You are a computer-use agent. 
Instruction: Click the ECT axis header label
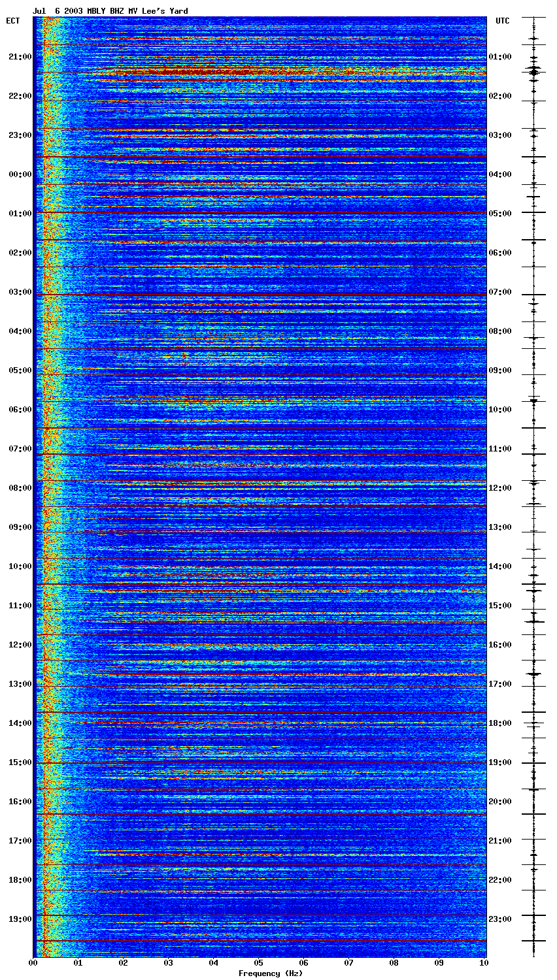coord(13,21)
